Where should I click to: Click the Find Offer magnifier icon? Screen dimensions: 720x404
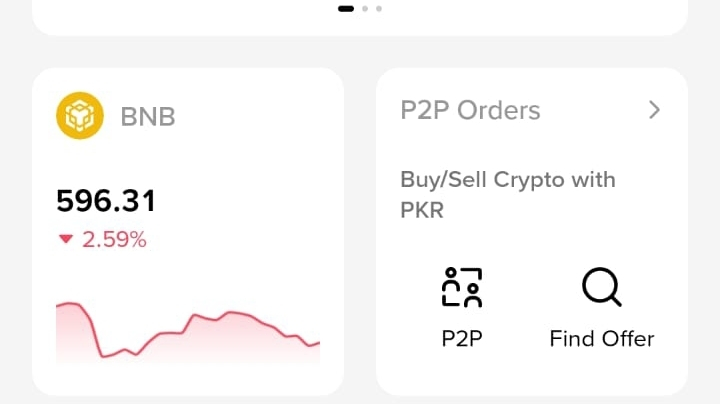601,288
